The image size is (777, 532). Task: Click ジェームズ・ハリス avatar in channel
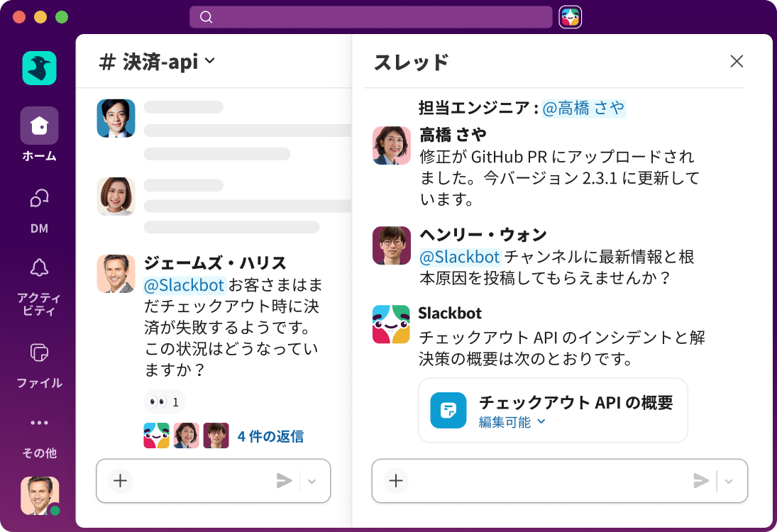[116, 274]
